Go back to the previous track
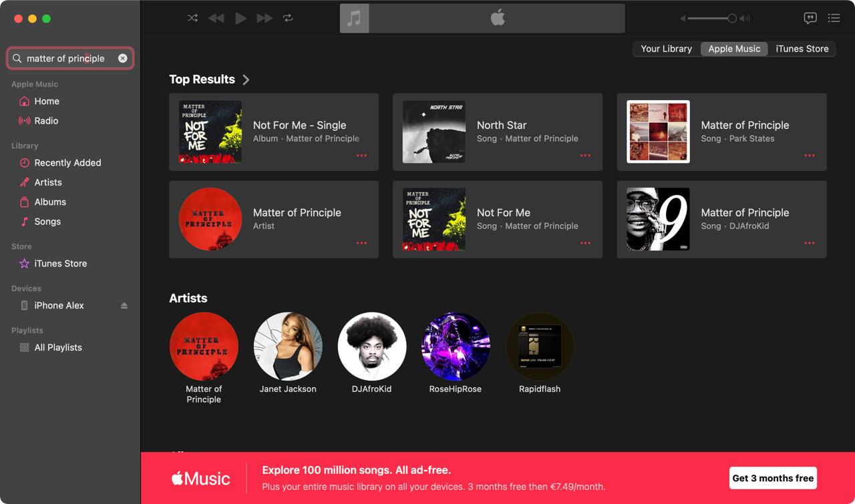Screen dimensions: 855x504 (x=216, y=18)
